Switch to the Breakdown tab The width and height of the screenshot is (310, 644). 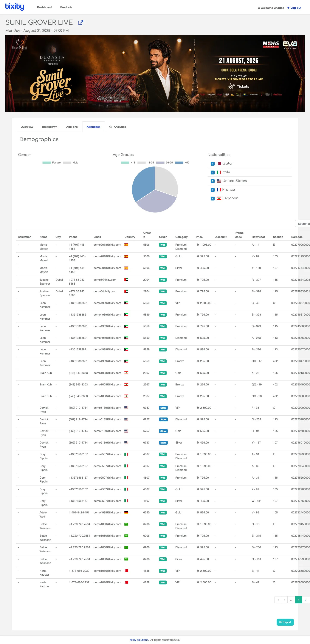pyautogui.click(x=50, y=127)
